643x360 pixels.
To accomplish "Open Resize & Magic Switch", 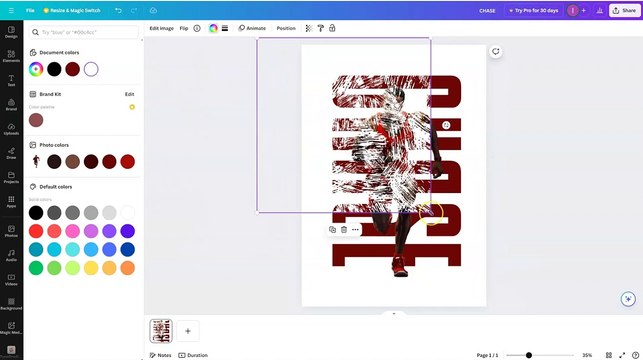I will click(x=72, y=10).
